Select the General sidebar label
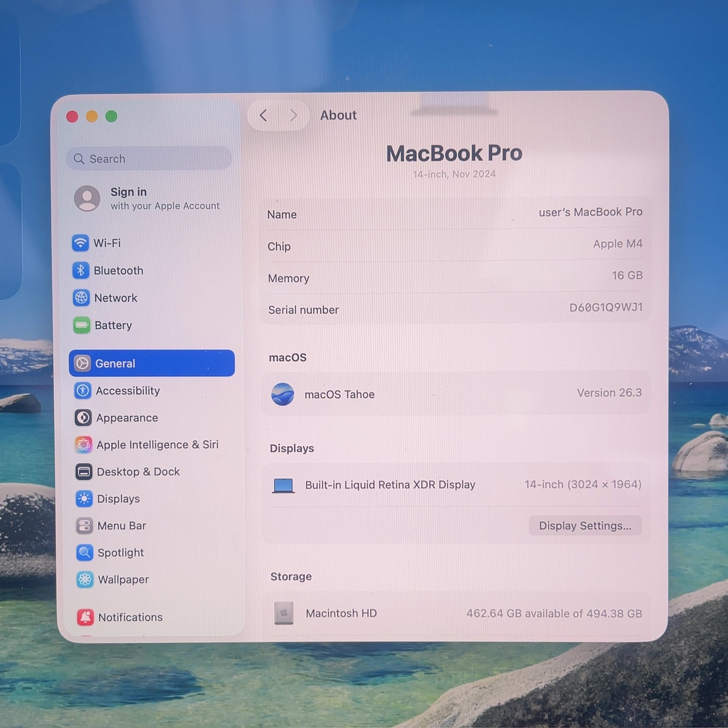Viewport: 728px width, 728px height. [115, 363]
